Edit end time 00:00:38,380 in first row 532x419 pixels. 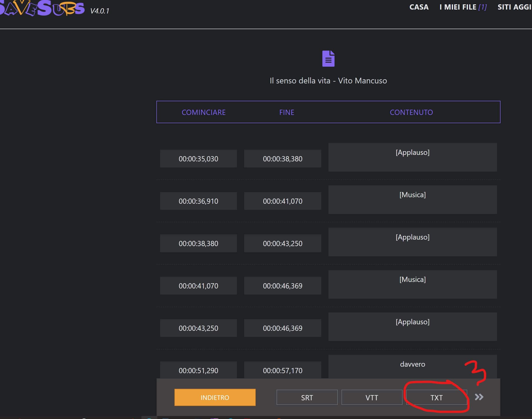pos(282,159)
